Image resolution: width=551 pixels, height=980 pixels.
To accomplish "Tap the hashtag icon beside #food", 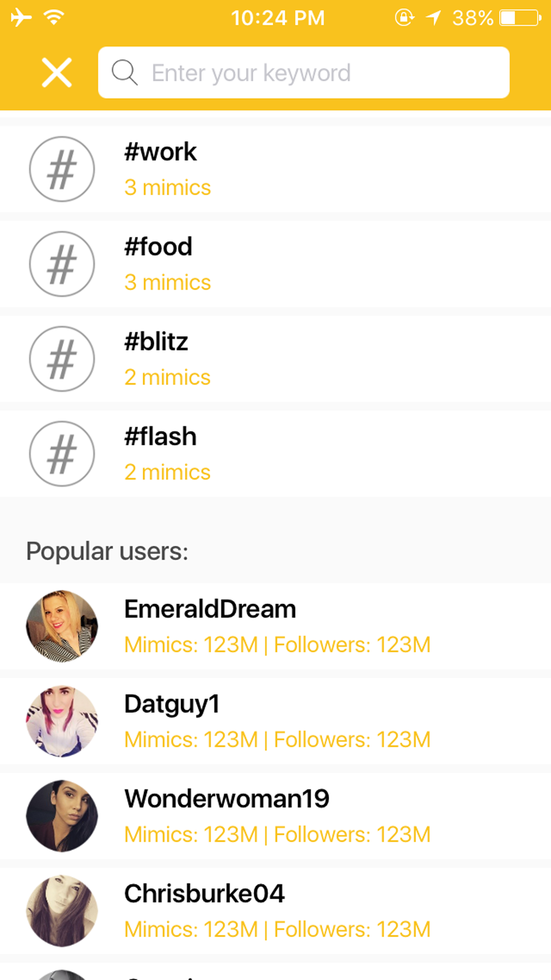I will 62,264.
